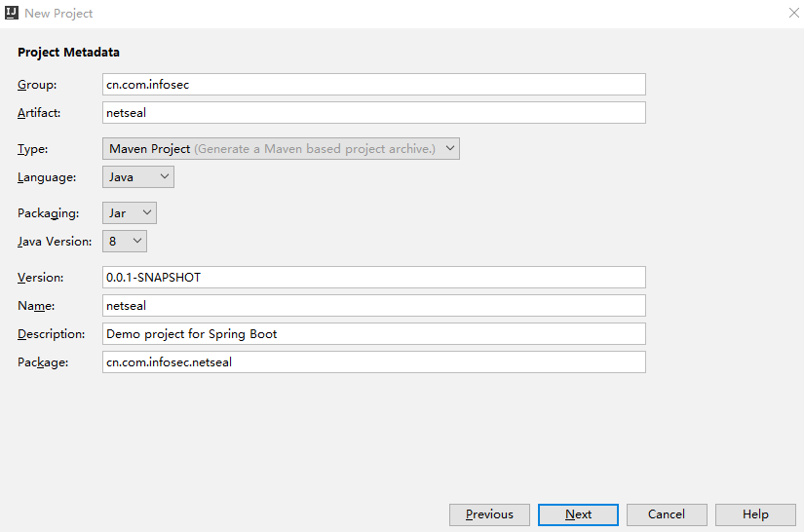The height and width of the screenshot is (532, 804).
Task: Go back with the Previous button
Action: 489,514
